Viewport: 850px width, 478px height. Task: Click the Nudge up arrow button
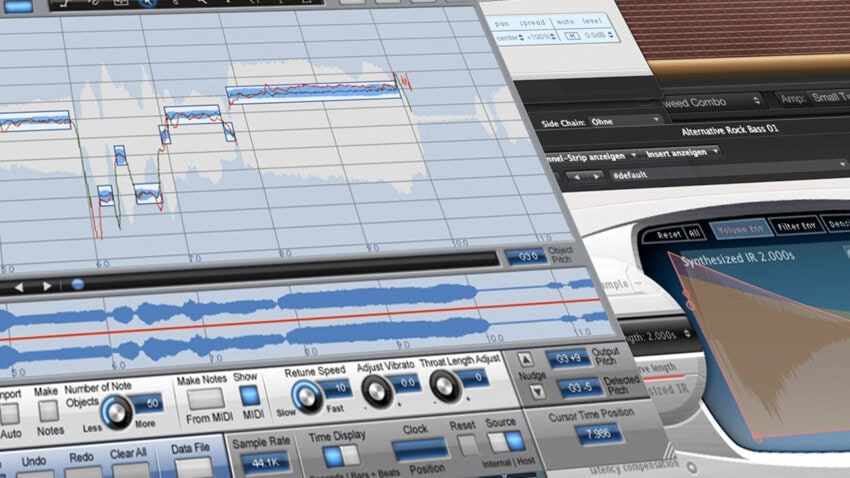pyautogui.click(x=526, y=361)
